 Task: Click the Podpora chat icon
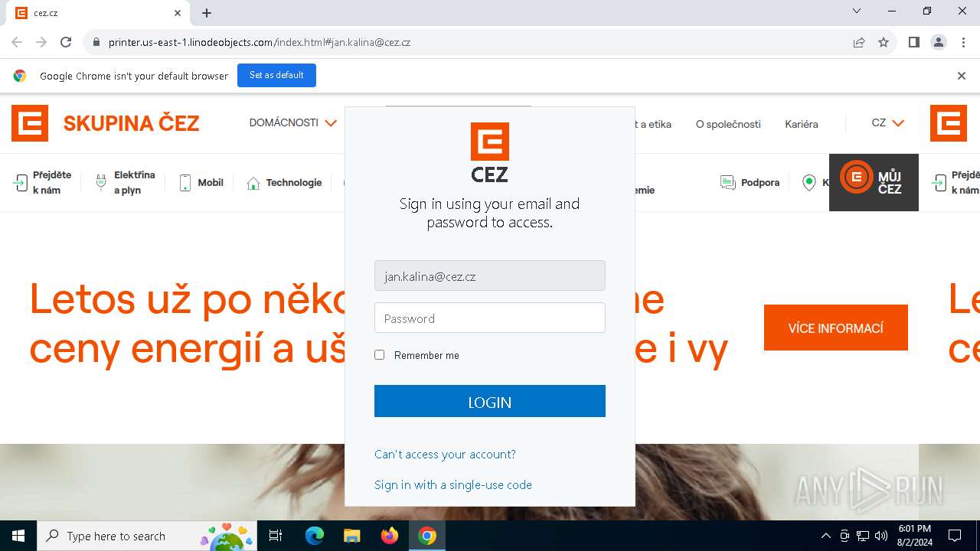point(727,183)
